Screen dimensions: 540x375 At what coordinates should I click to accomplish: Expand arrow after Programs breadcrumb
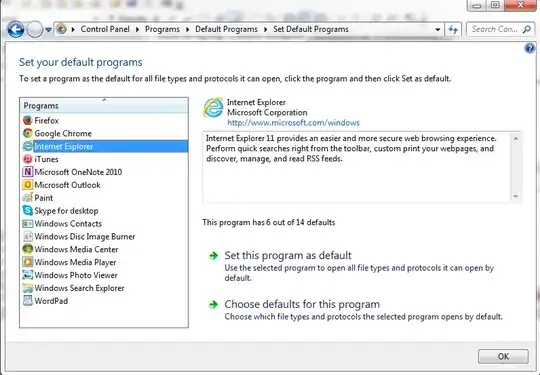[x=188, y=30]
